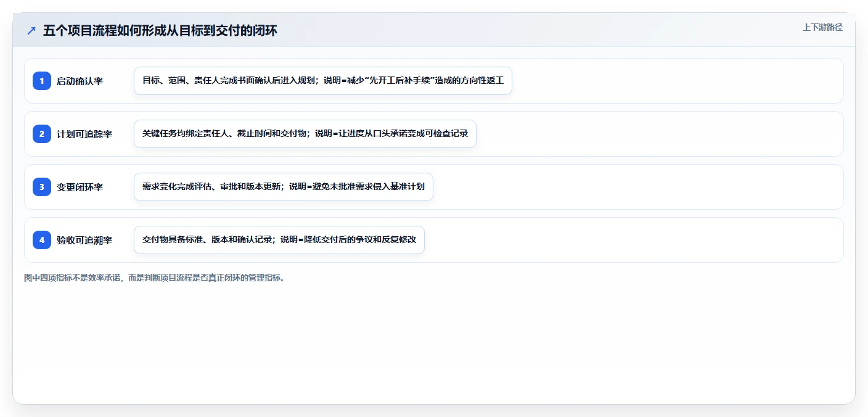Open the description box starting 关键任务均绑定责任人
868x417 pixels.
tap(305, 134)
